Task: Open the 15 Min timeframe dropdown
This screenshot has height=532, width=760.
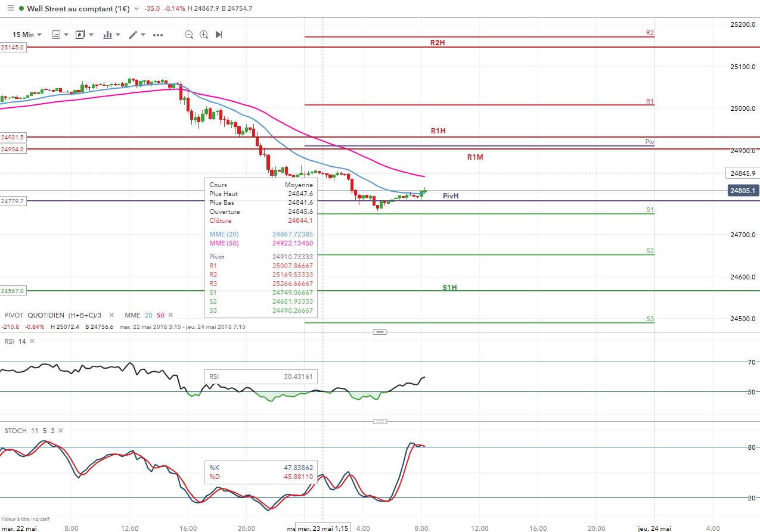Action: [27, 35]
